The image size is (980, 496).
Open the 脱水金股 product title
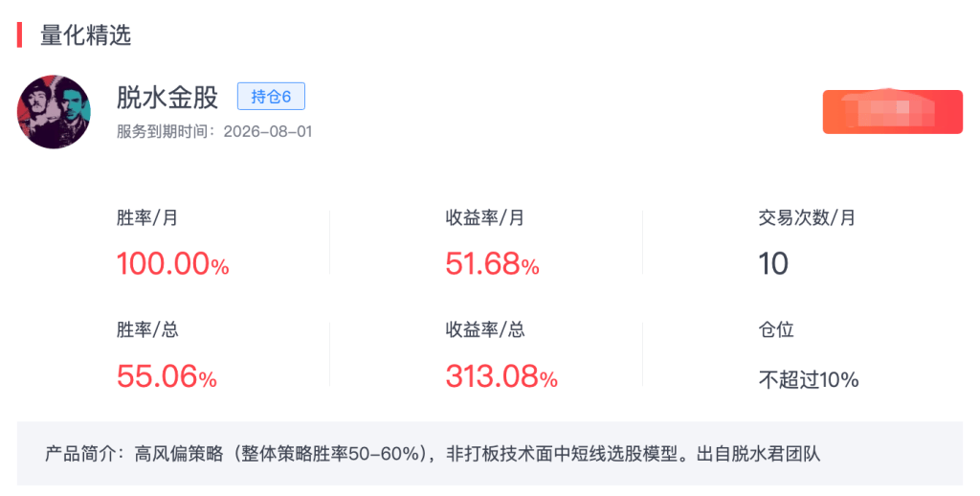pos(167,97)
